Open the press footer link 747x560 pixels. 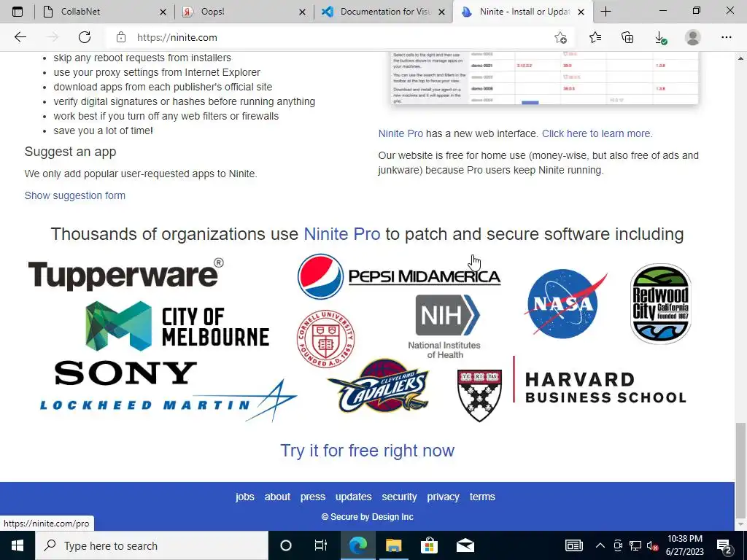coord(312,497)
